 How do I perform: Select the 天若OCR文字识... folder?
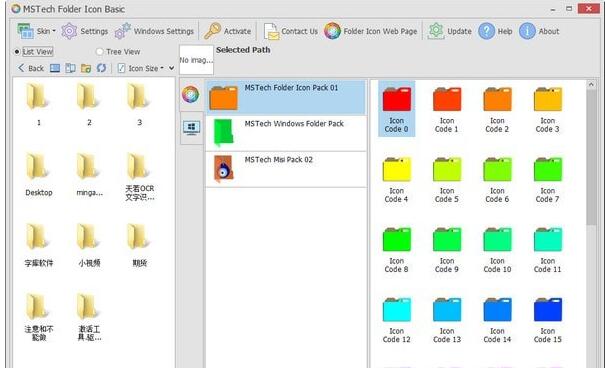click(x=139, y=177)
